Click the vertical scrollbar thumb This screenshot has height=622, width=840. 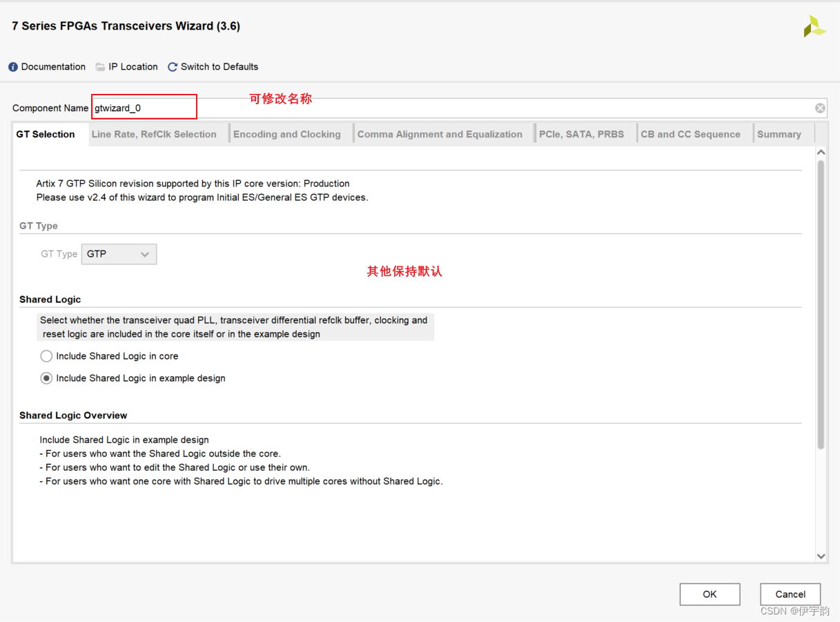(x=821, y=304)
